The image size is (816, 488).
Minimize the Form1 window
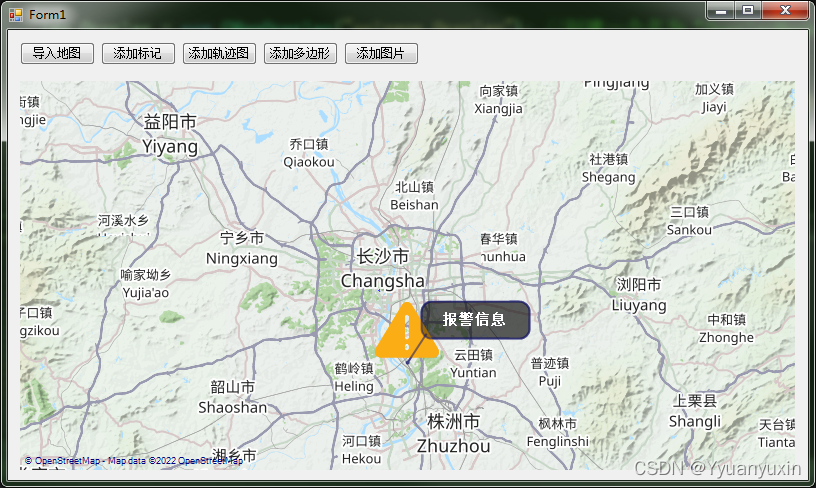coord(721,11)
